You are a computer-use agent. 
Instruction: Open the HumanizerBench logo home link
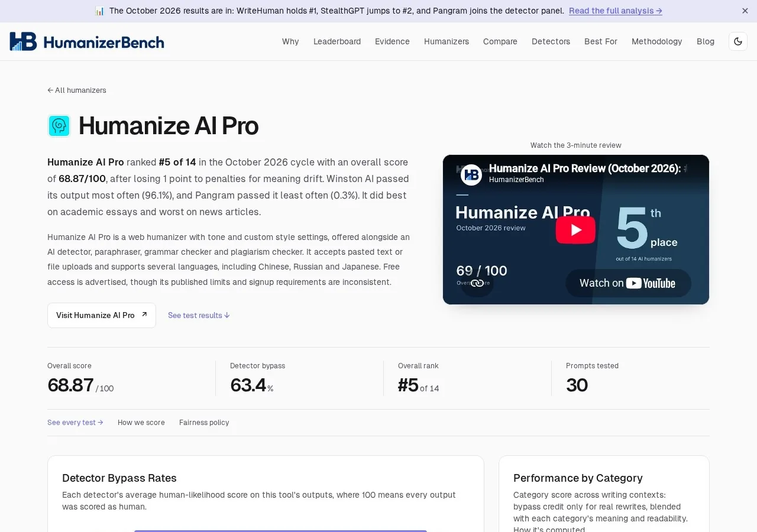(87, 41)
